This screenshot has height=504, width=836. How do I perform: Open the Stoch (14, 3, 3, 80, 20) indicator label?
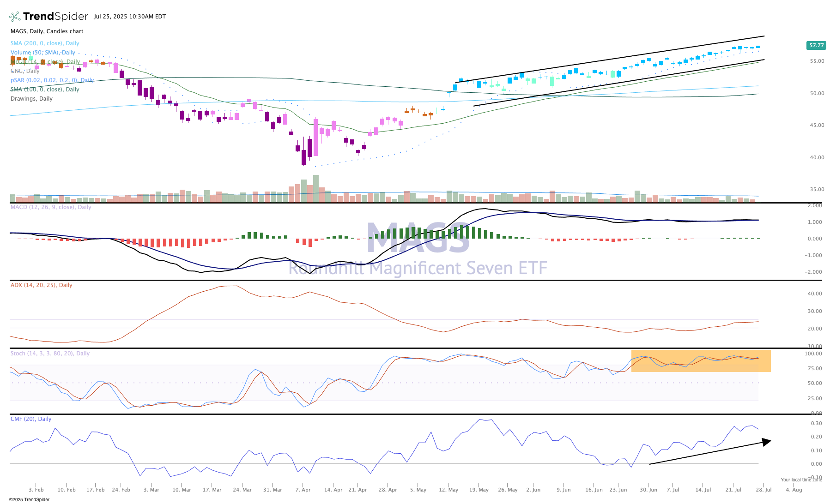[50, 354]
